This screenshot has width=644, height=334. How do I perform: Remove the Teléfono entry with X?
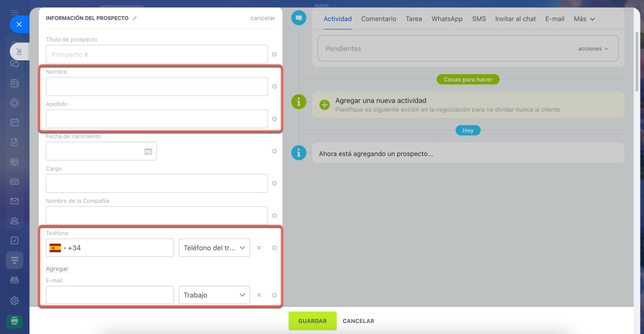pos(259,248)
